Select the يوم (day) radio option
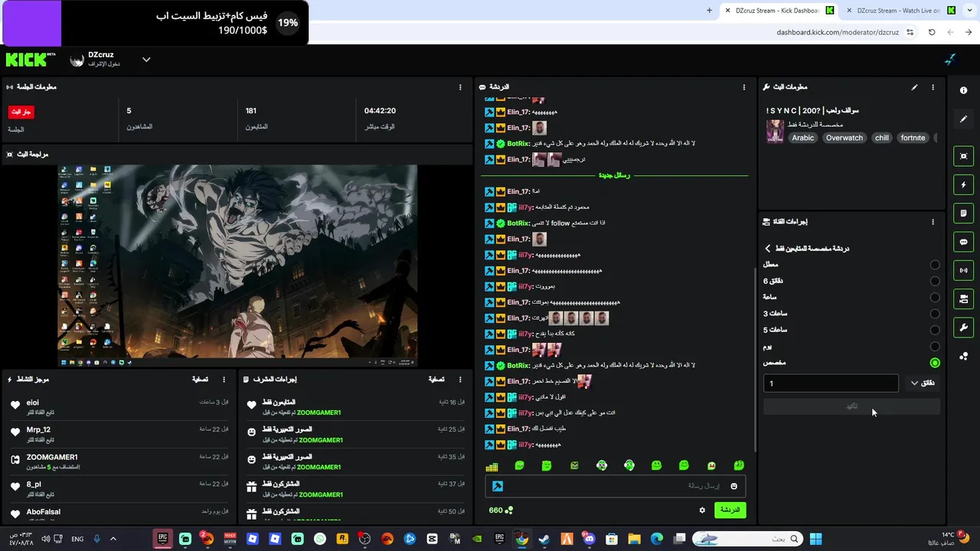This screenshot has height=551, width=980. pos(935,347)
